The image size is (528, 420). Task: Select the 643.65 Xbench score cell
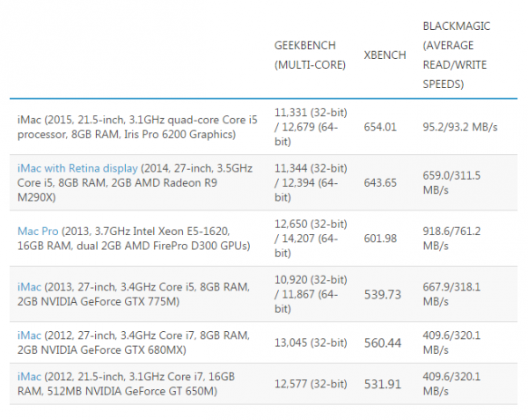pos(380,182)
